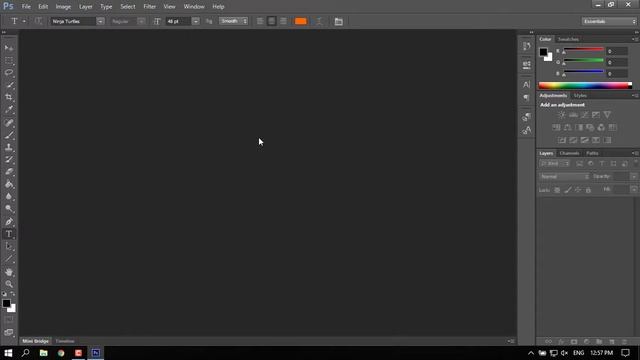Open the layer Opacity dropdown arrow
Screen dimensions: 640x360
click(x=633, y=176)
